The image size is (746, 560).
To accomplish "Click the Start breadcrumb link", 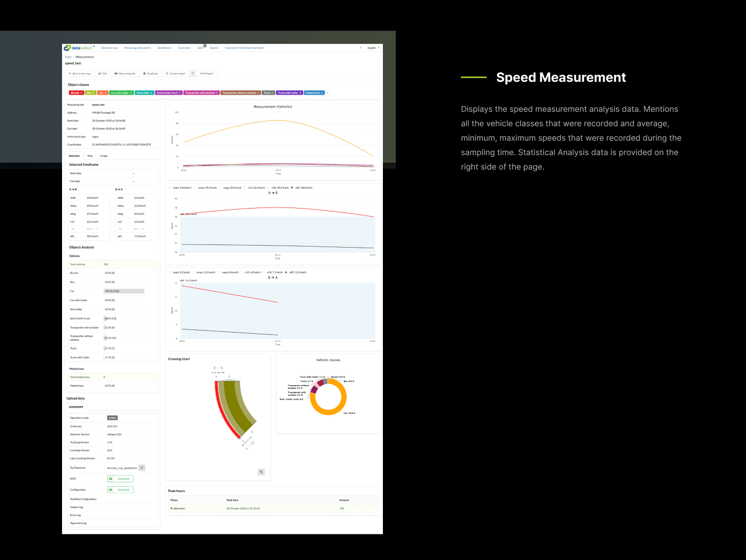I will click(x=68, y=57).
